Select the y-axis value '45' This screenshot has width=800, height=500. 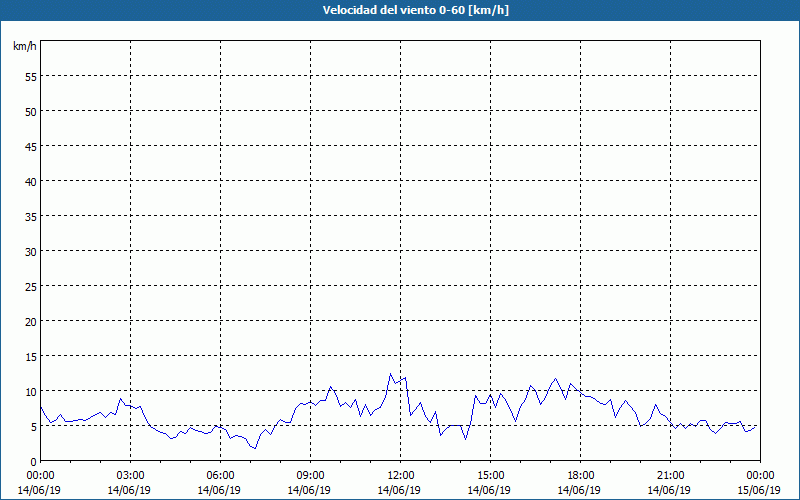point(31,146)
